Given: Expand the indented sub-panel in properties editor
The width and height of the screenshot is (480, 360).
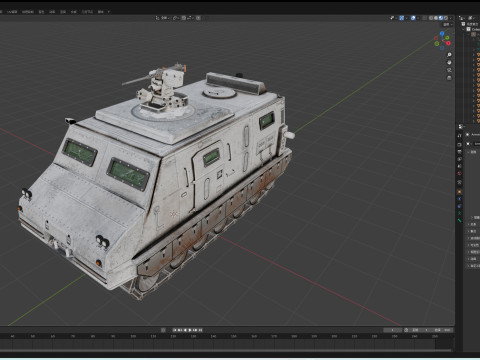Looking at the screenshot, I should click(x=472, y=217).
